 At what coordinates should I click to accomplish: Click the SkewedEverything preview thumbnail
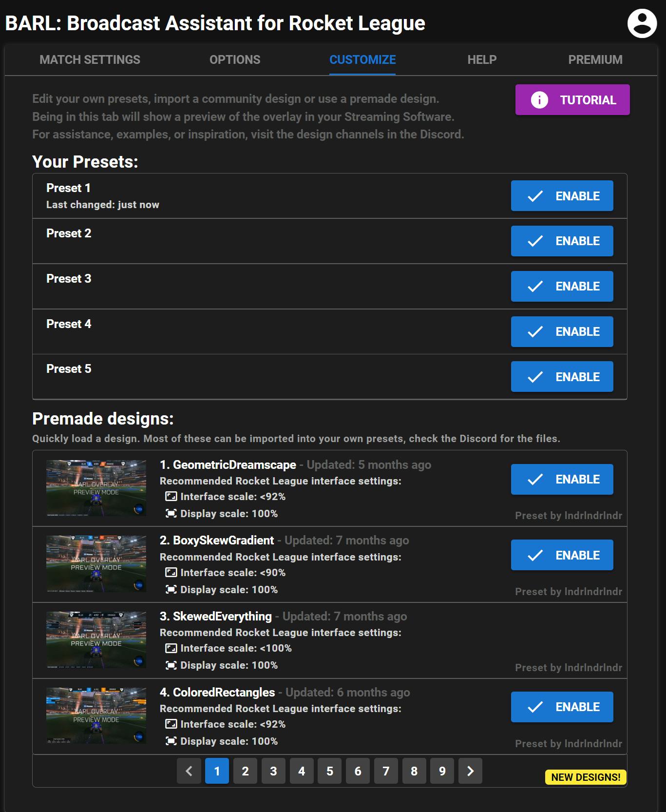tap(96, 640)
